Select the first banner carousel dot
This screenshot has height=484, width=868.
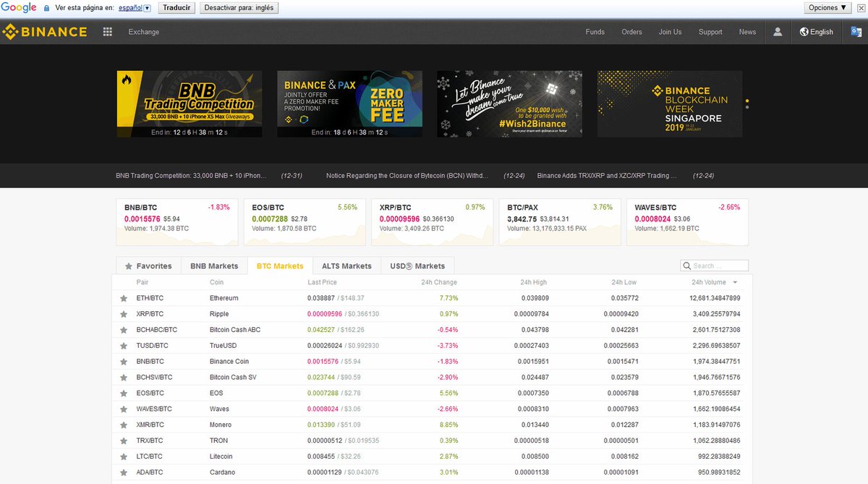tap(747, 101)
